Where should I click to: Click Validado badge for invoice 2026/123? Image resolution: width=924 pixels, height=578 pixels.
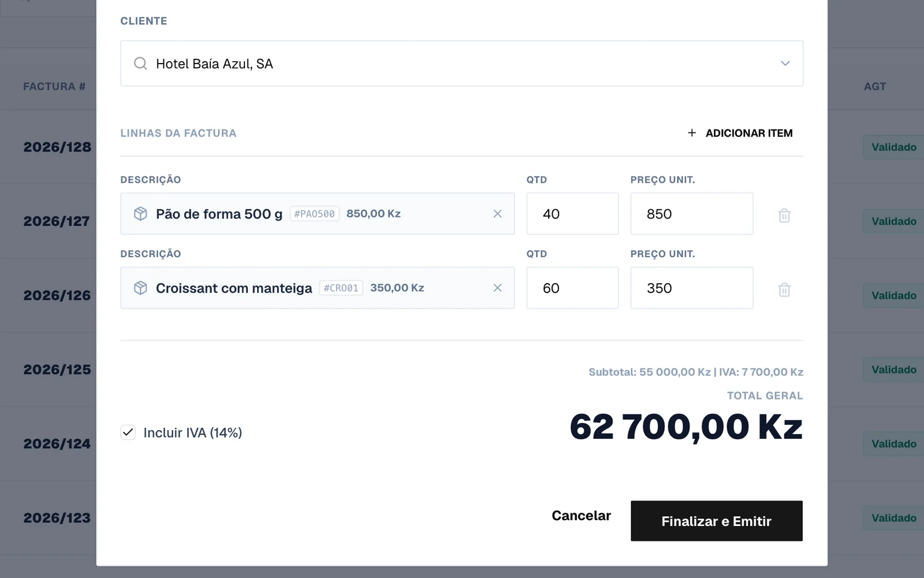[x=893, y=518]
